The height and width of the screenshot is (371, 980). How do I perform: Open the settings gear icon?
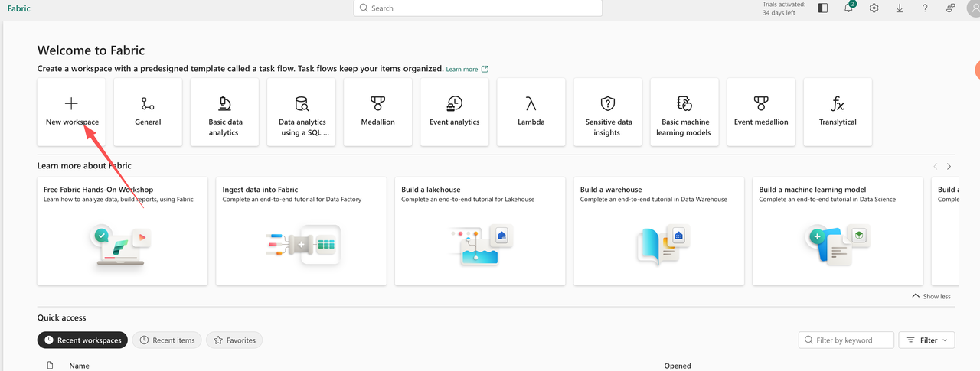(x=874, y=8)
